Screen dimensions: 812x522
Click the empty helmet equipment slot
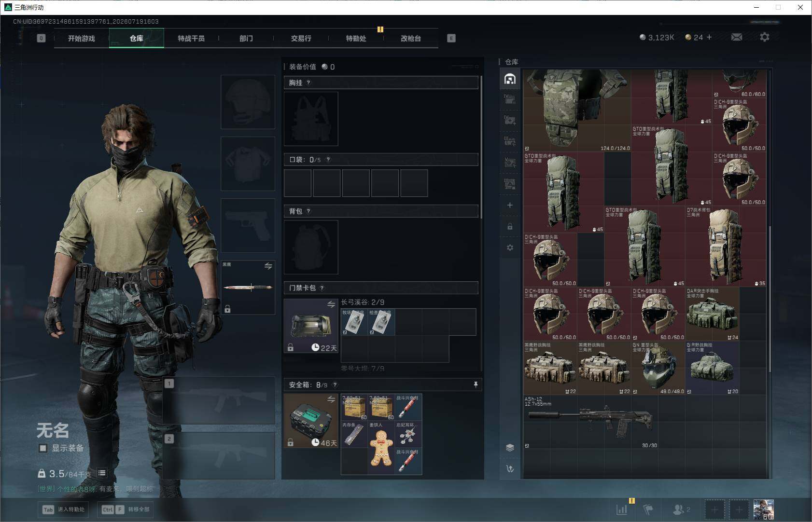coord(248,102)
